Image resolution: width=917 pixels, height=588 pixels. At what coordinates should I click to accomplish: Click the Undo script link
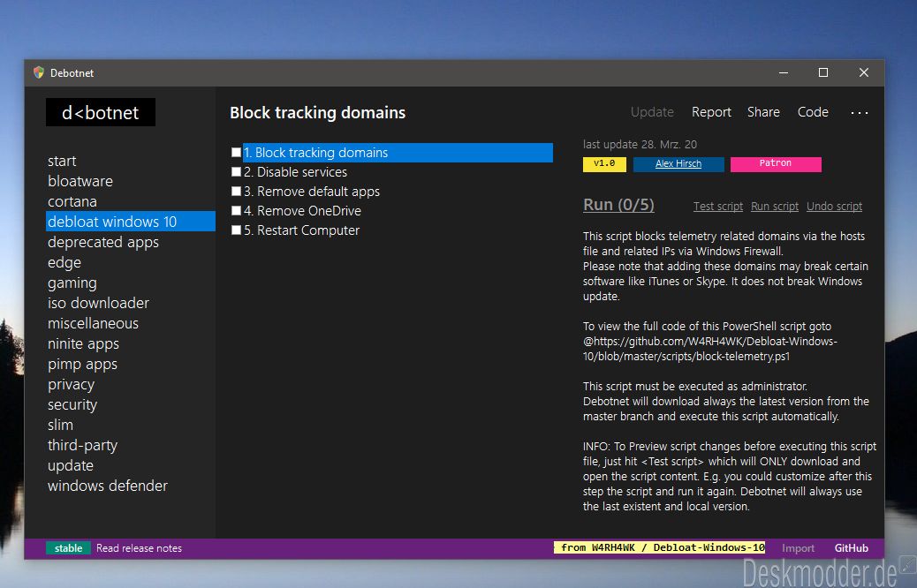(x=834, y=207)
